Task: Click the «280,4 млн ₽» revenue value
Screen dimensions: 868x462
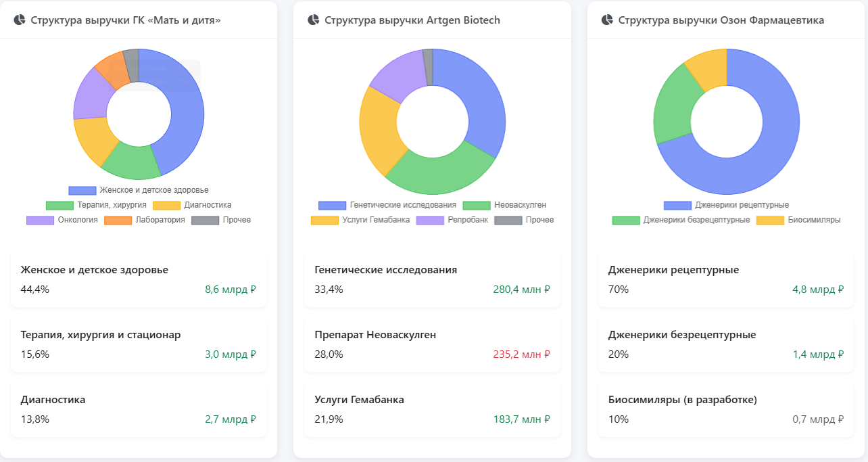Action: (x=522, y=289)
